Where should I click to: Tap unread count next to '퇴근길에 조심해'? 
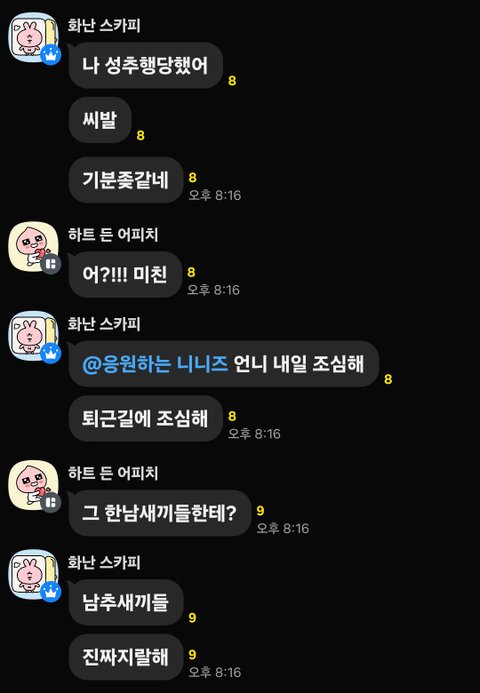click(232, 416)
